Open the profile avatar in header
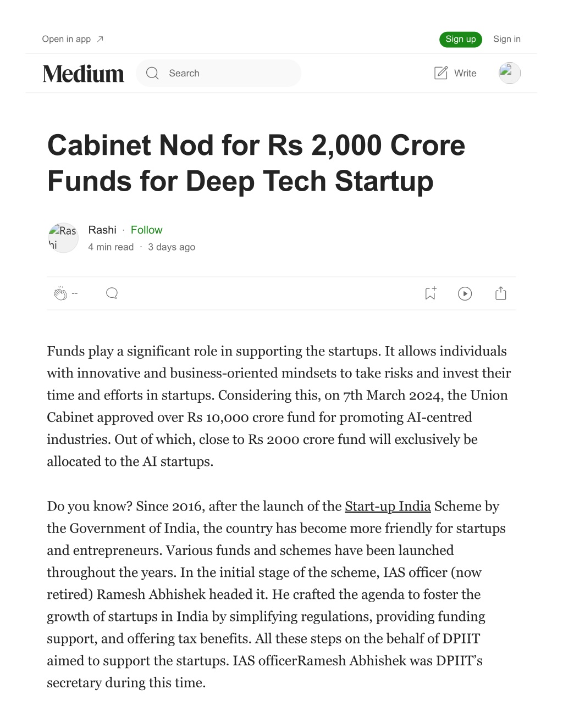563x728 pixels. pos(510,73)
